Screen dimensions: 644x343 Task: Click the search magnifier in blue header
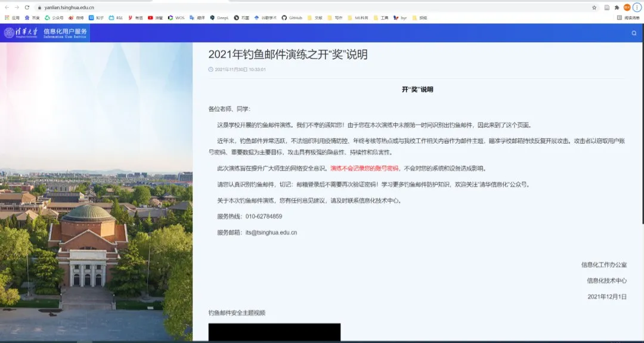(x=634, y=33)
